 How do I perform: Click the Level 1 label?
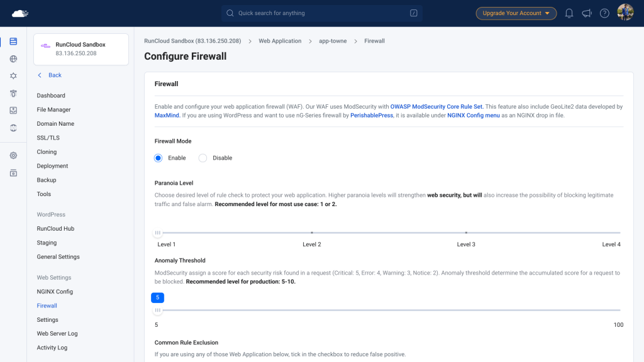click(x=166, y=244)
